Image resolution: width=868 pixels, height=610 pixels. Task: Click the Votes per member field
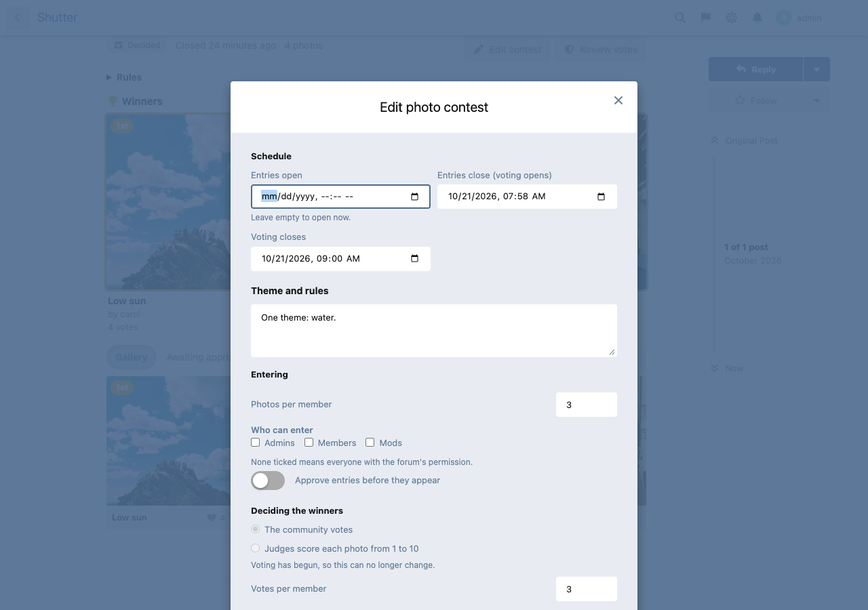[587, 589]
